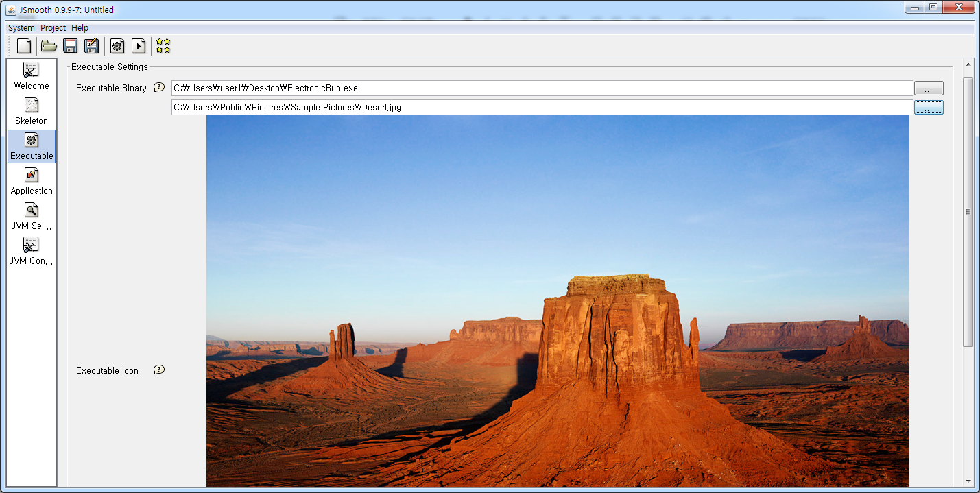Save project with floppy disk icon
This screenshot has width=980, height=493.
click(70, 46)
